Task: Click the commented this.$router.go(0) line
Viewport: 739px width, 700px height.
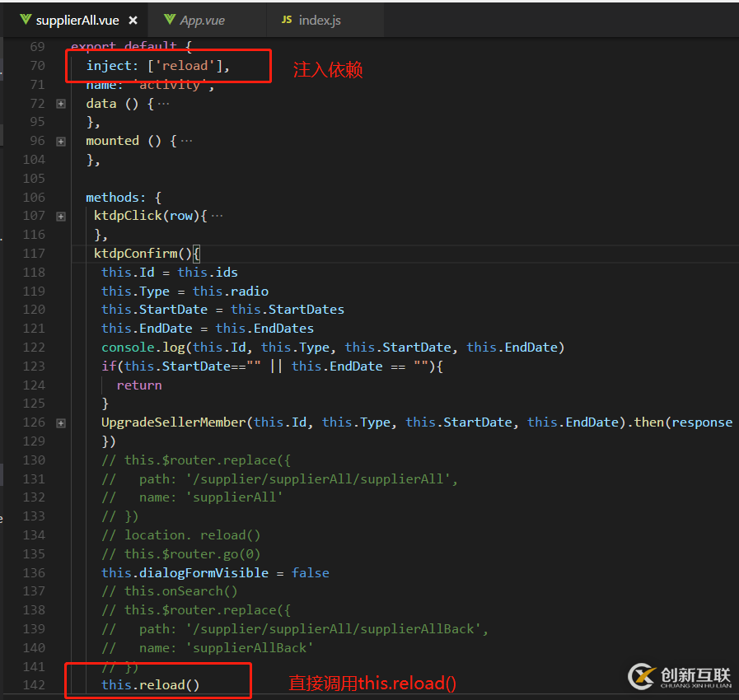Action: point(181,554)
